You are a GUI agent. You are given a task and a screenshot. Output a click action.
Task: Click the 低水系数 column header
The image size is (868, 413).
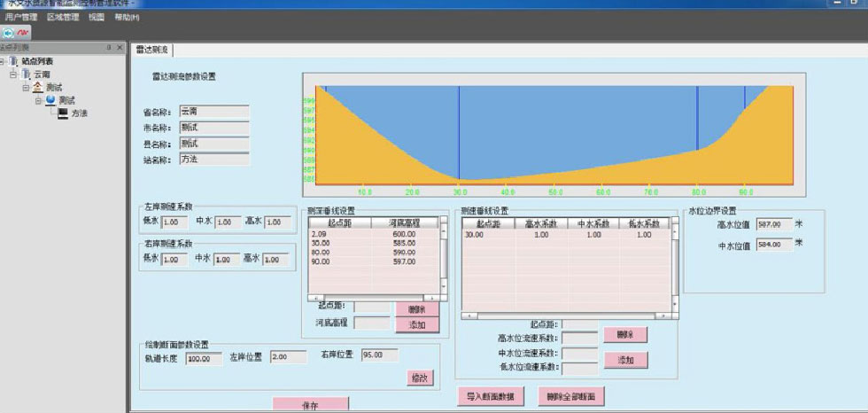[645, 223]
